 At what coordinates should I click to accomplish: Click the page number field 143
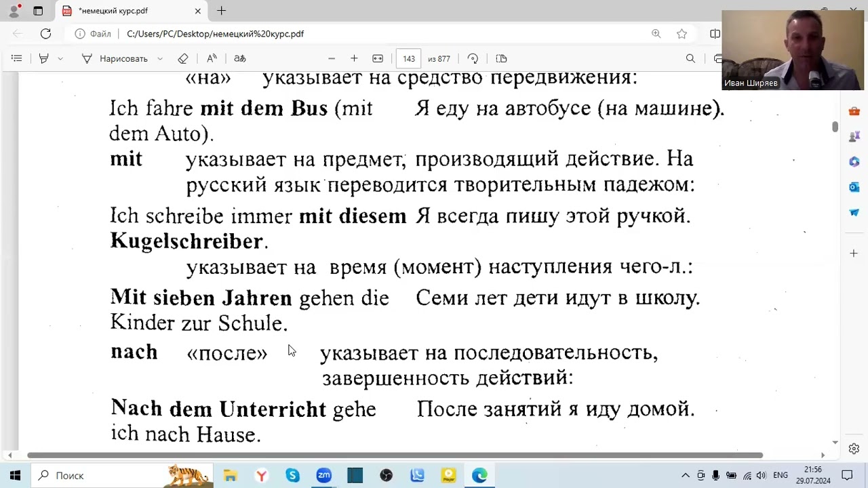pos(409,58)
